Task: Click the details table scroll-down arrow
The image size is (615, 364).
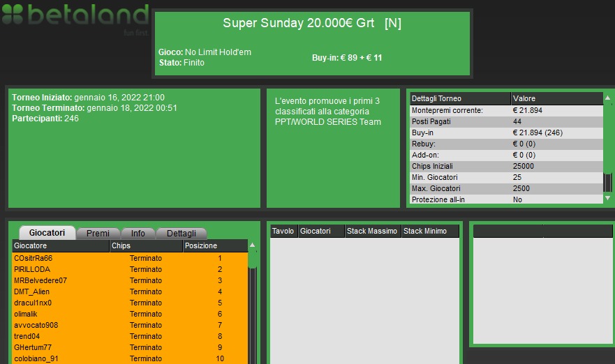Action: point(607,199)
